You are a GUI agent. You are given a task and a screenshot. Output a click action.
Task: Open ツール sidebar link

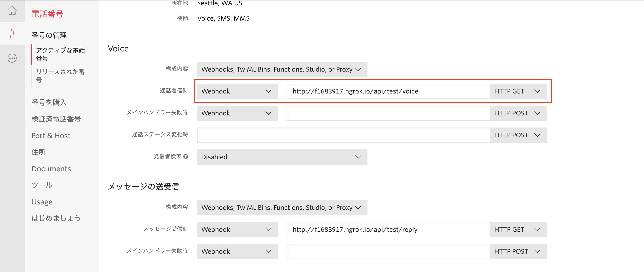[x=42, y=185]
